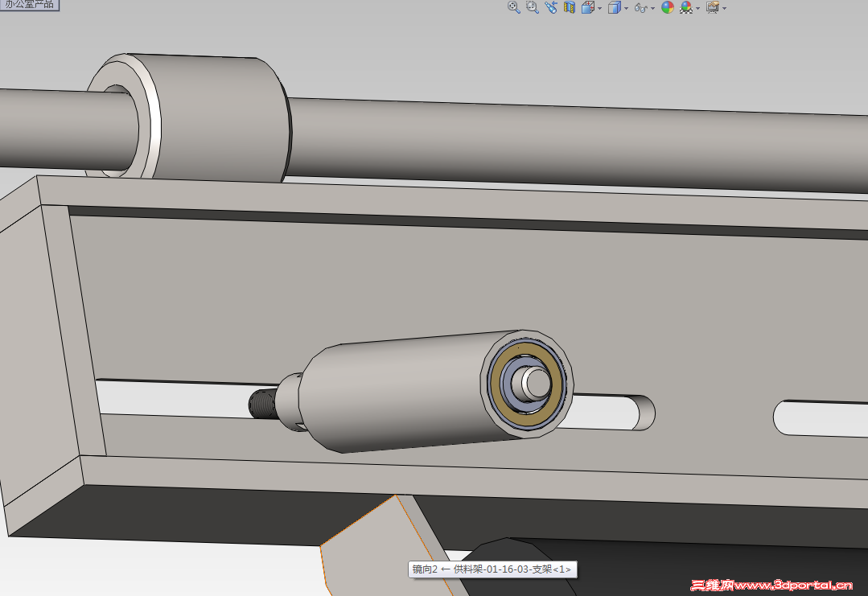
Task: Click the 供料架-01-16-03-支架 tooltip text
Action: tap(512, 569)
